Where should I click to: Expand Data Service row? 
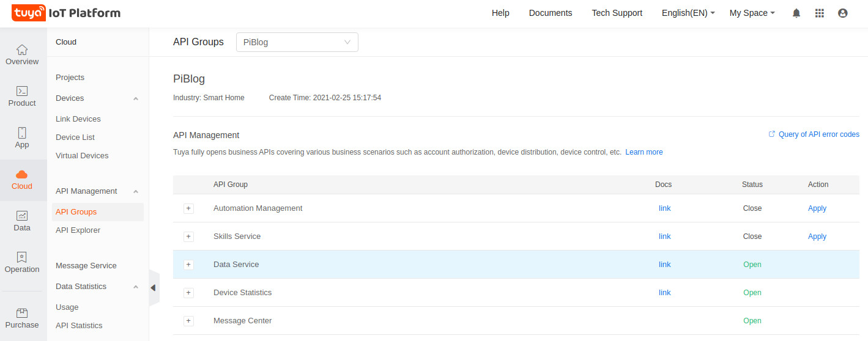click(188, 265)
